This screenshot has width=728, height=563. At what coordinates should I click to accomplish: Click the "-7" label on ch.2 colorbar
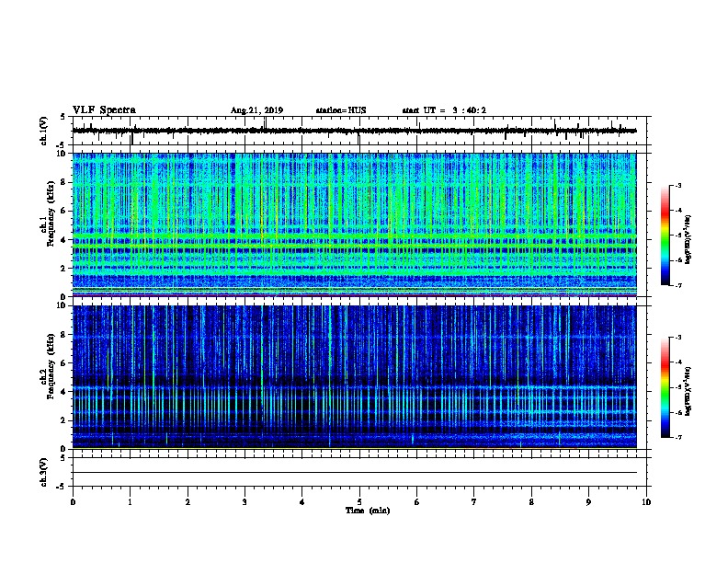pos(678,437)
